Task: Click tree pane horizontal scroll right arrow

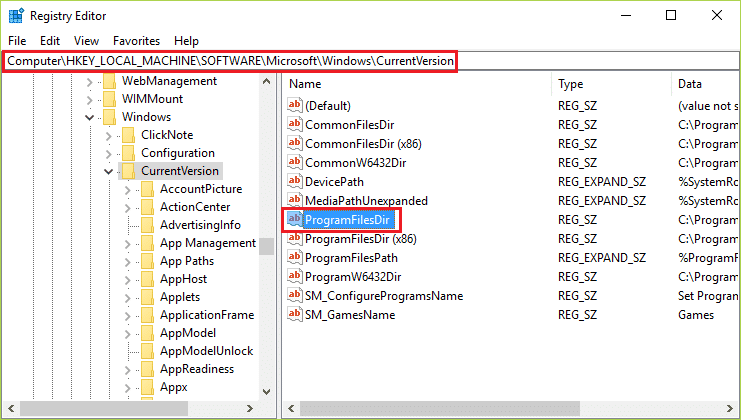Action: tap(250, 408)
